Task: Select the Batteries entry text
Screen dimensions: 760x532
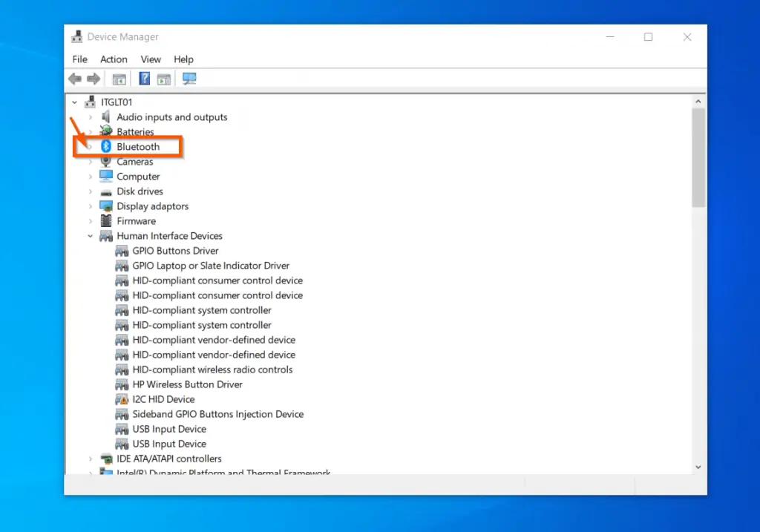Action: (x=135, y=132)
